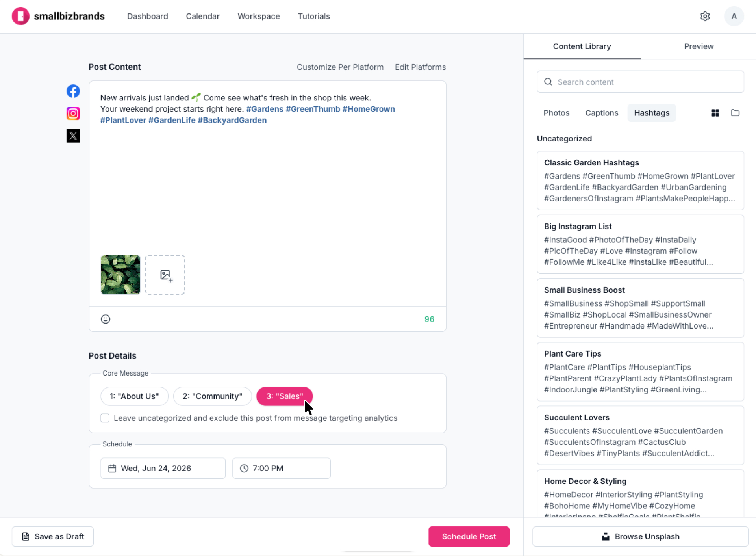Insert the Small Business Boost card
The width and height of the screenshot is (756, 556).
[x=640, y=308]
